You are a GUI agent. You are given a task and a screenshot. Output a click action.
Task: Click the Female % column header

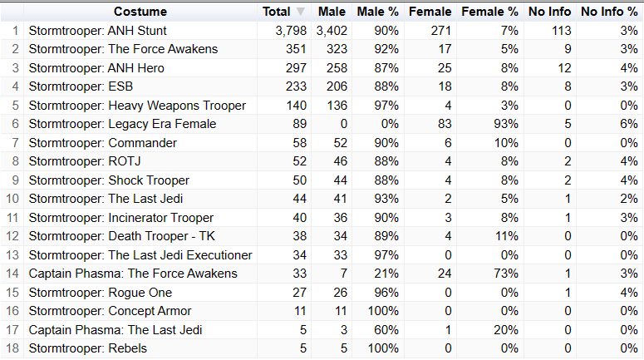pyautogui.click(x=489, y=12)
